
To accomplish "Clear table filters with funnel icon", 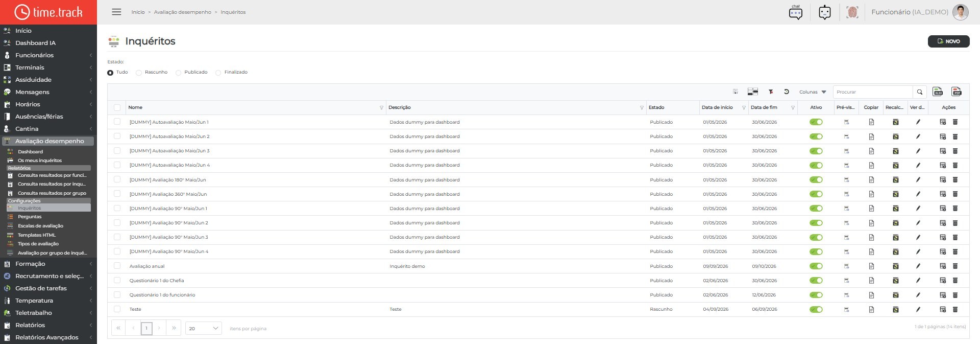I will click(771, 92).
